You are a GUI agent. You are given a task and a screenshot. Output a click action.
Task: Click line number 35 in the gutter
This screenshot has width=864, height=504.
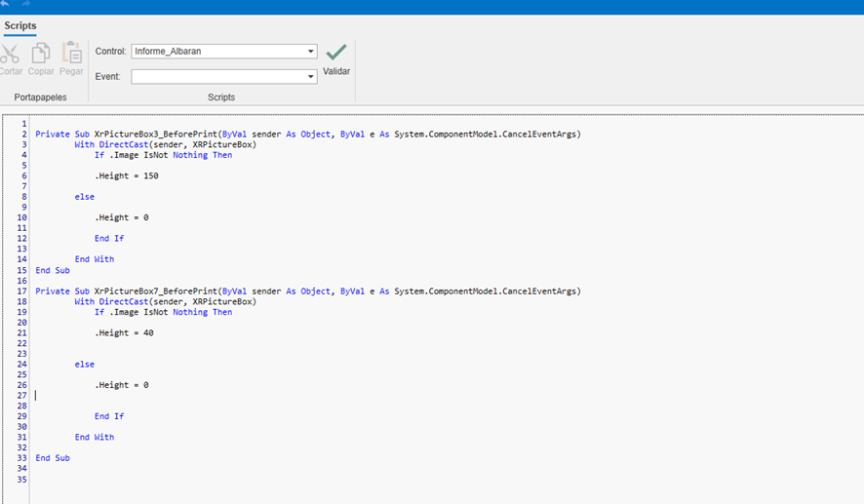pos(21,480)
